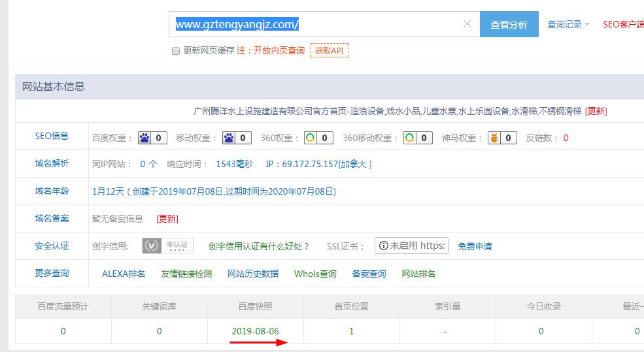
Task: Click the 首页位置 column header
Action: point(352,306)
